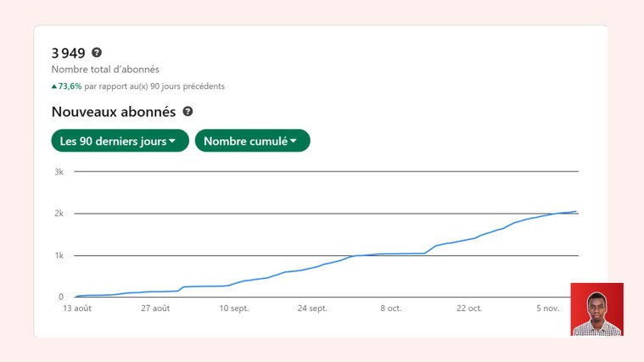Click the profile photo thumbnail
Screen dimensions: 644x362
(x=596, y=309)
